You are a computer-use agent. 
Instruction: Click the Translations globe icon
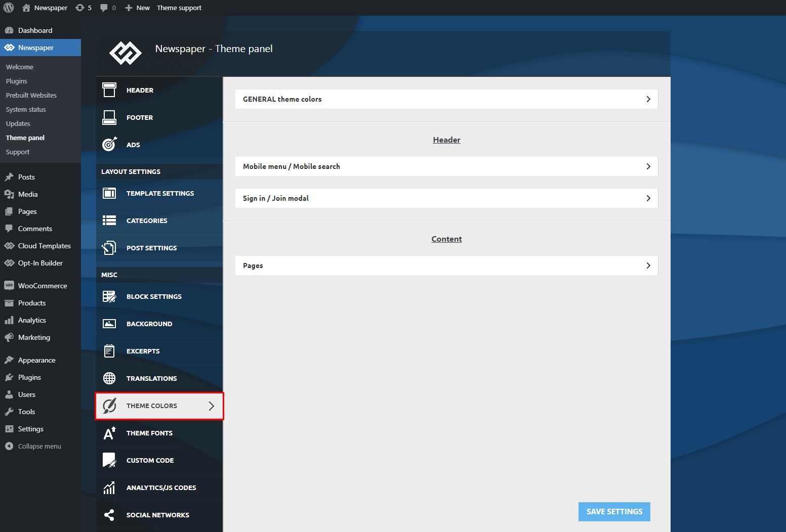point(109,378)
